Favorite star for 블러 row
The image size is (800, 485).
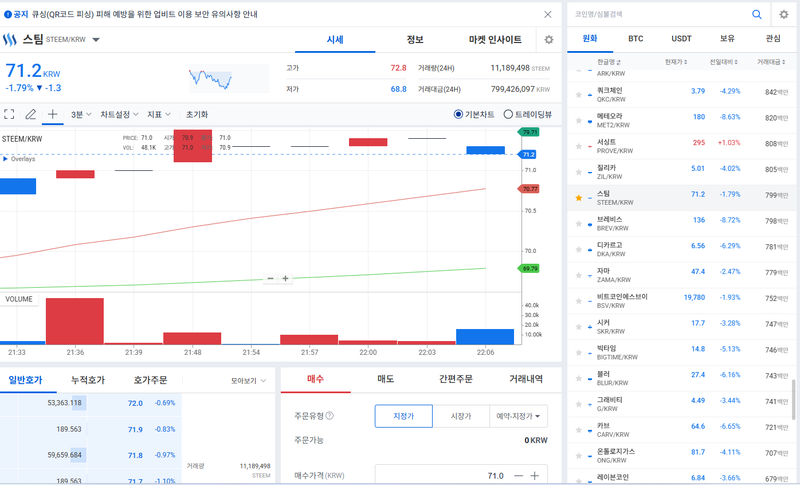pyautogui.click(x=579, y=378)
